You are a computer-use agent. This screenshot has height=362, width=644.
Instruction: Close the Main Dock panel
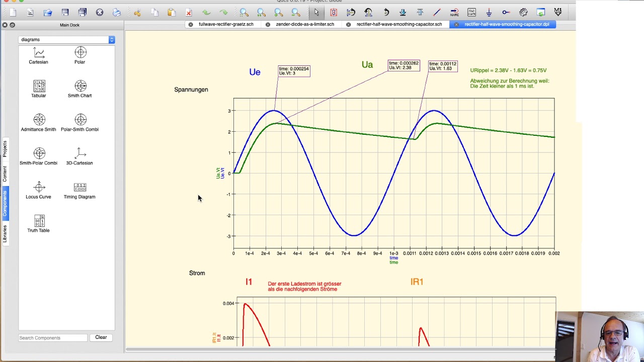tap(5, 25)
